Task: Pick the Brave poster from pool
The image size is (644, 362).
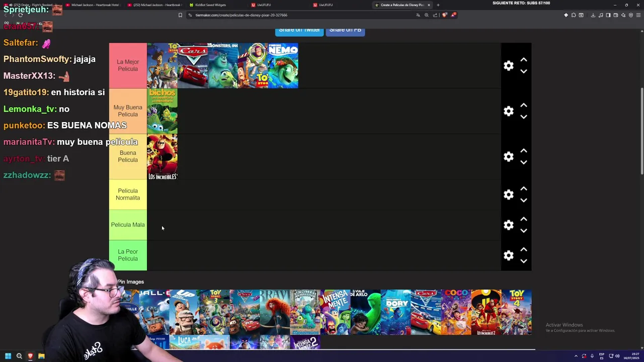Action: pos(275,312)
